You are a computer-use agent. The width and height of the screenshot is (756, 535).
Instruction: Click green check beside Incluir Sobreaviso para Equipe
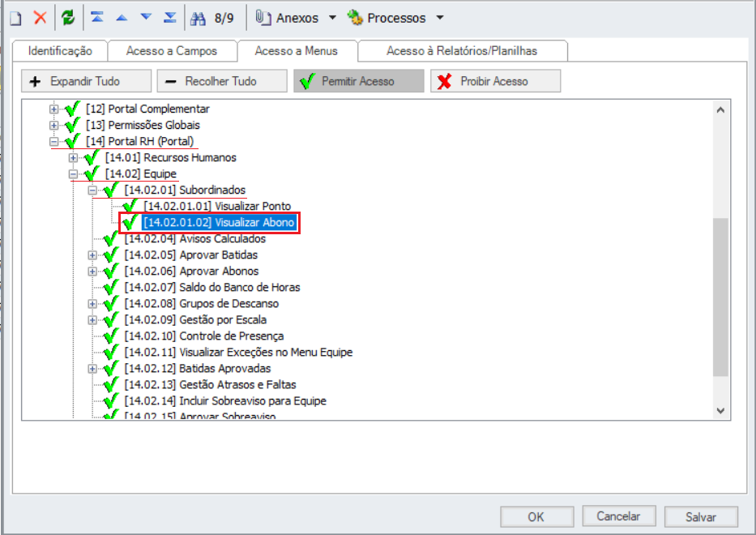pyautogui.click(x=111, y=400)
